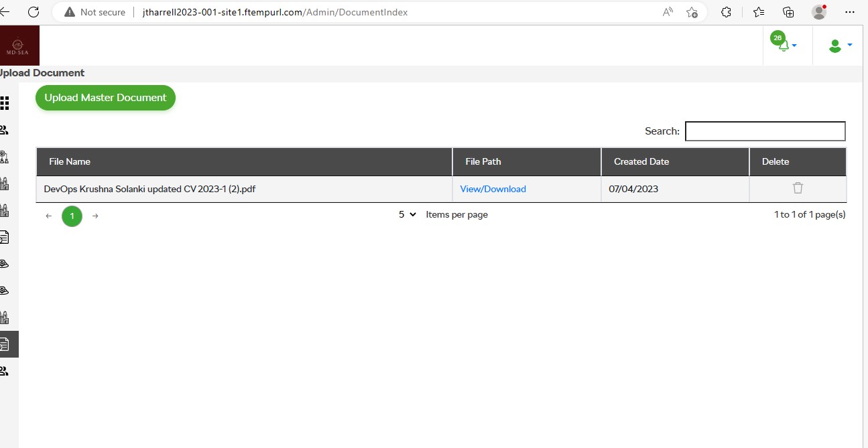The width and height of the screenshot is (868, 448).
Task: Click the '1 to 1 of 1 page(s)' text
Action: click(x=810, y=214)
